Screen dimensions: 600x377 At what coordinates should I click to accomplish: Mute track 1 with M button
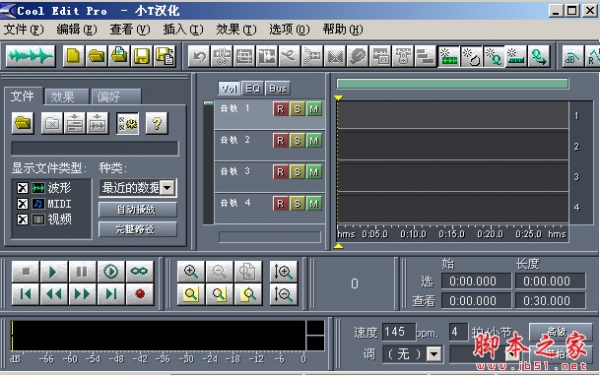(x=314, y=109)
